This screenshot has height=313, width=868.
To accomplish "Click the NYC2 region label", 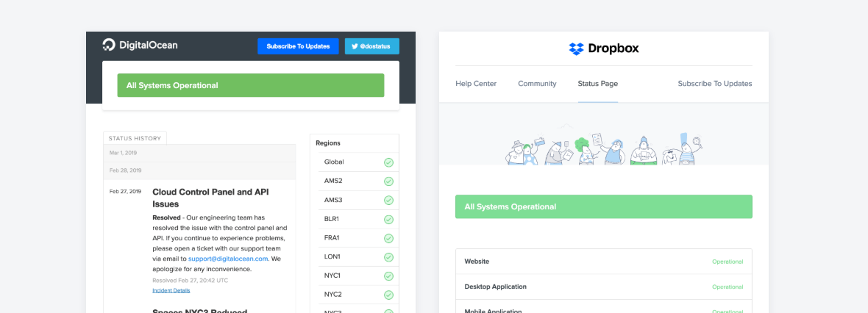I will 332,294.
